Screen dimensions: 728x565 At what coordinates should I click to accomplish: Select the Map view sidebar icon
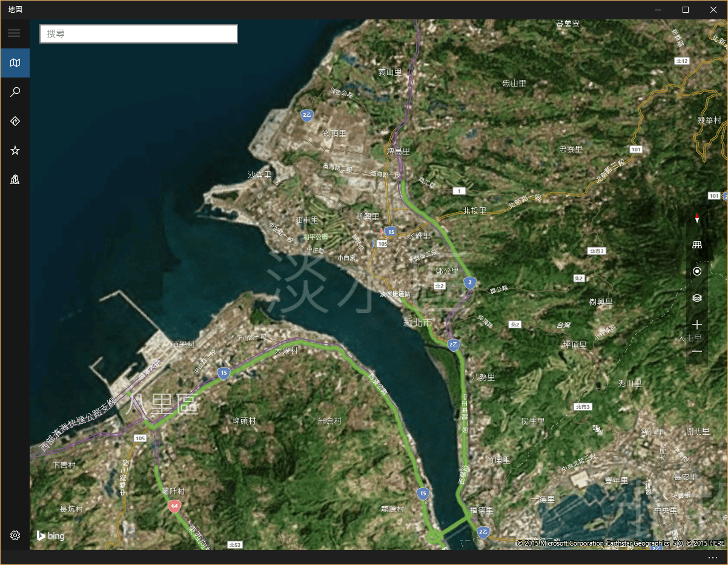[15, 63]
